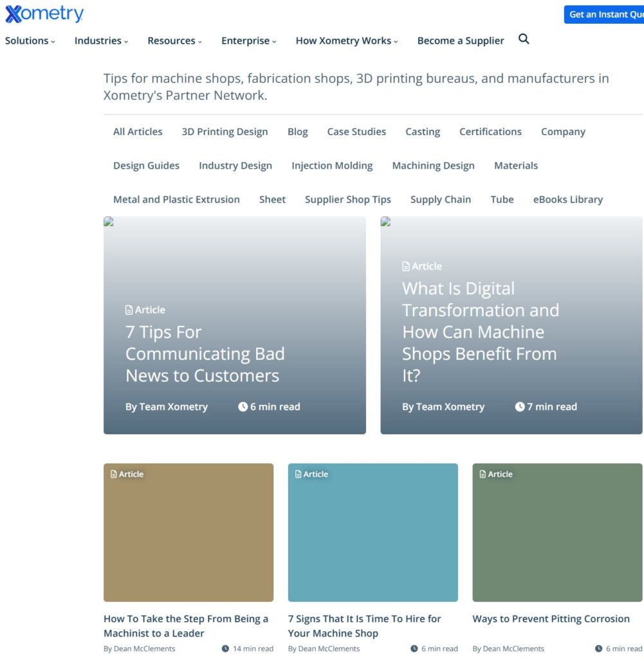Select the Company category
The image size is (644, 659).
coord(563,131)
